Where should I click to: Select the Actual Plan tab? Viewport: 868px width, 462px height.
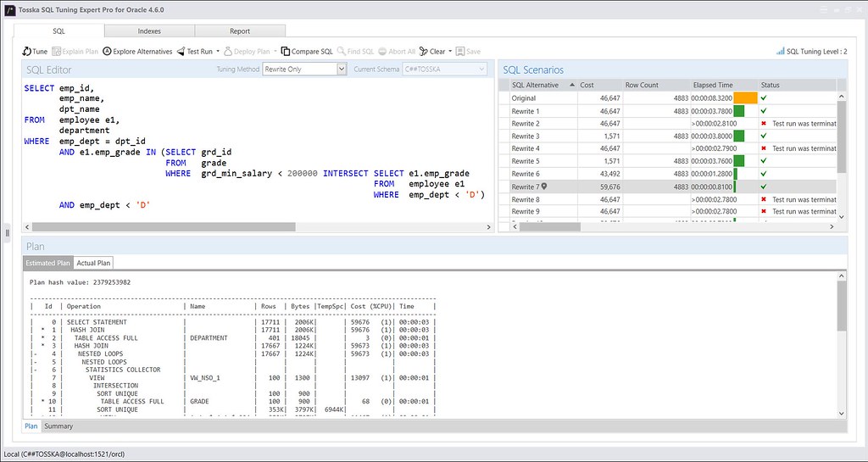[93, 263]
